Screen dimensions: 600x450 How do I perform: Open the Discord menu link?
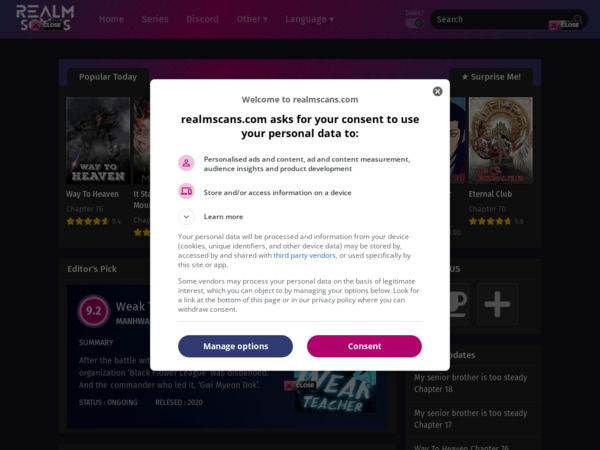point(202,19)
